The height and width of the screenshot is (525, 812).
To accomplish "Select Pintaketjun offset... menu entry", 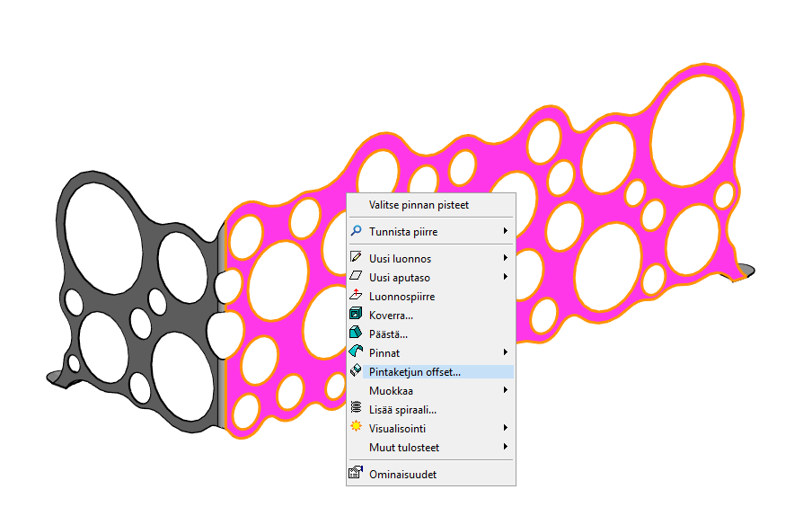I will click(x=415, y=371).
